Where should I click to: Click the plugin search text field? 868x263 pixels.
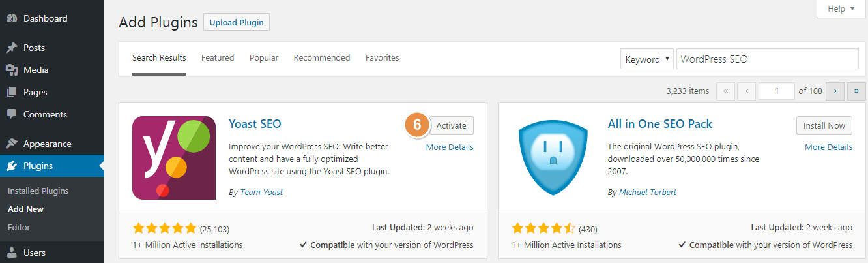coord(767,59)
